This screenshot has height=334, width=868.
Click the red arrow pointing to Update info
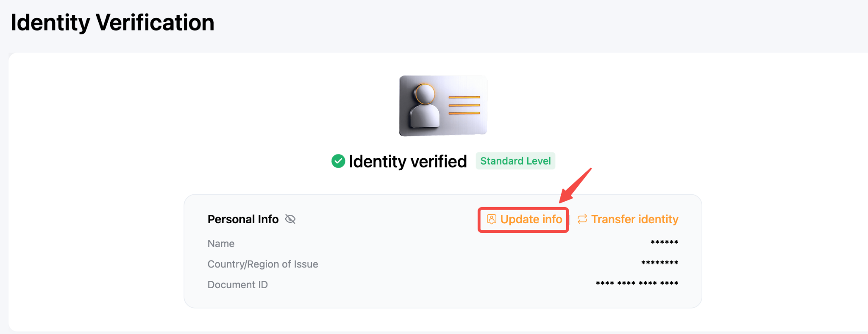[x=575, y=185]
